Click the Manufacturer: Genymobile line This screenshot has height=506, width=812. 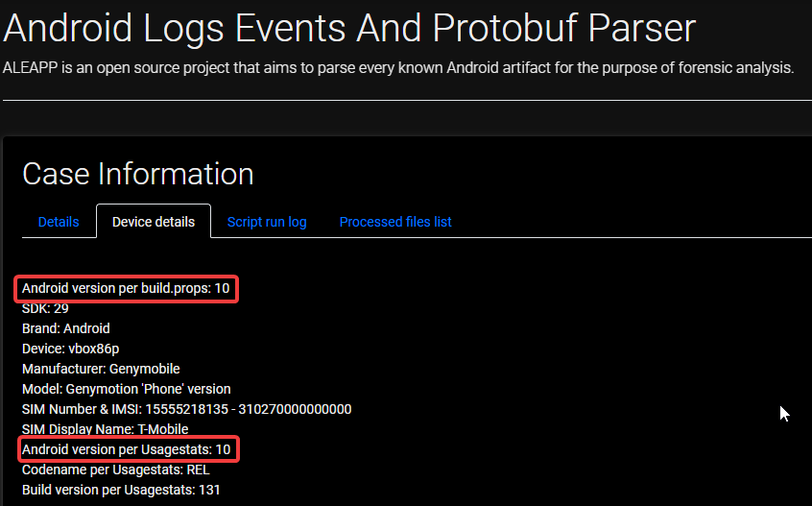click(101, 369)
